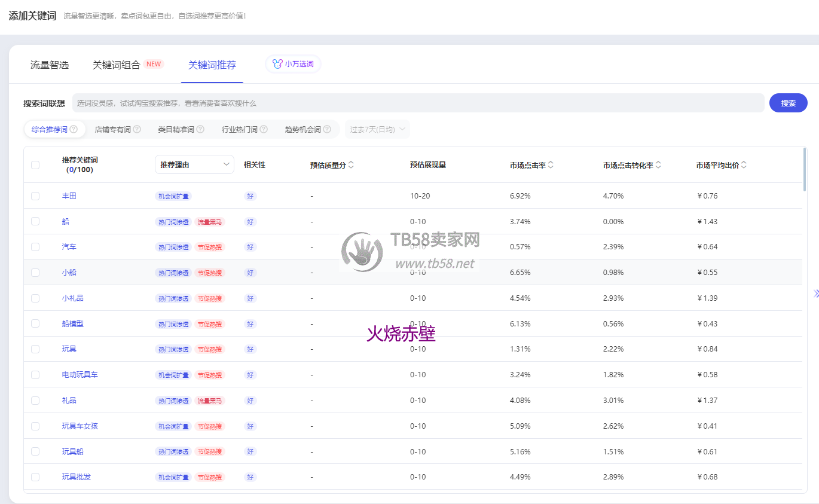Click NEW badge next to 关键词组合

click(154, 64)
